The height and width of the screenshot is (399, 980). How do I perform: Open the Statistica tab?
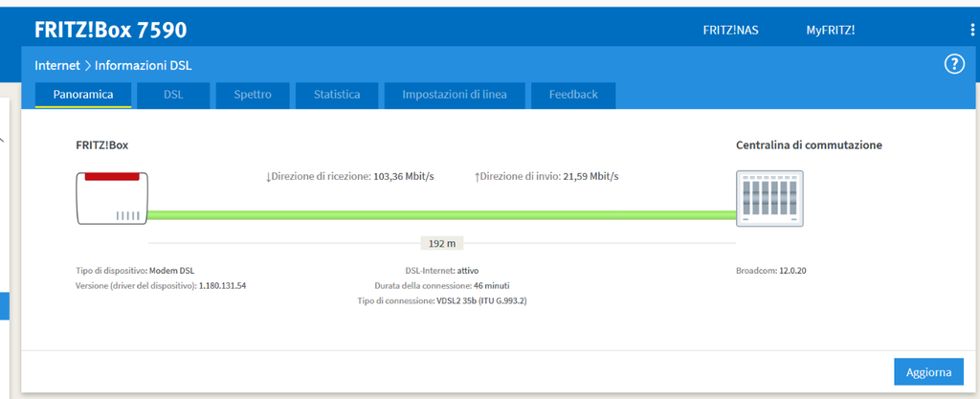click(x=337, y=95)
